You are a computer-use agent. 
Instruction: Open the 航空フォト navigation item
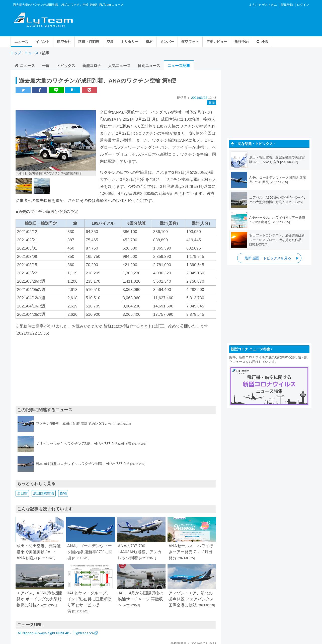point(190,42)
